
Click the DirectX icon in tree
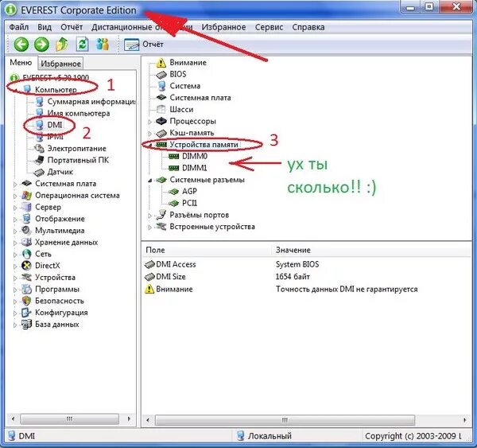pos(26,265)
